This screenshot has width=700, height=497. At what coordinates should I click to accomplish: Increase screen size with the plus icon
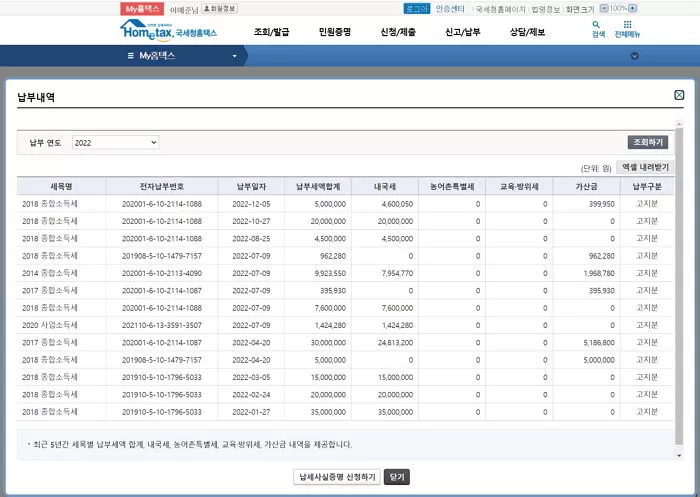[x=633, y=8]
